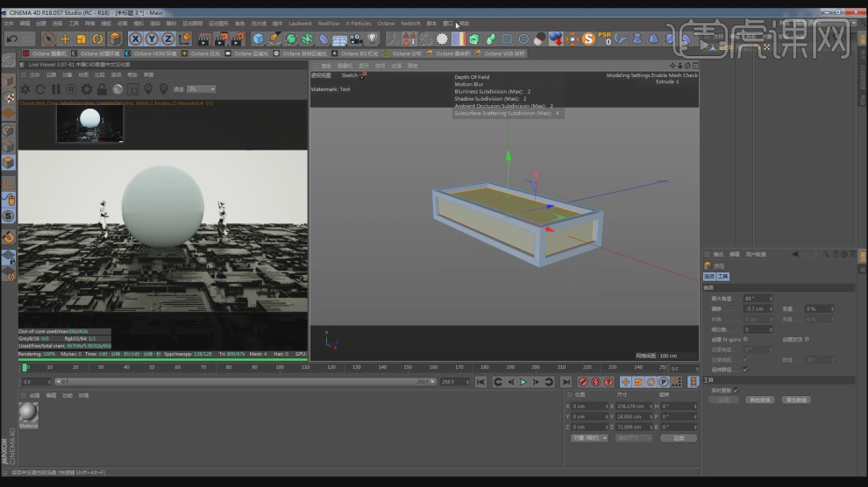Select the Material sphere thumbnail

tap(29, 413)
